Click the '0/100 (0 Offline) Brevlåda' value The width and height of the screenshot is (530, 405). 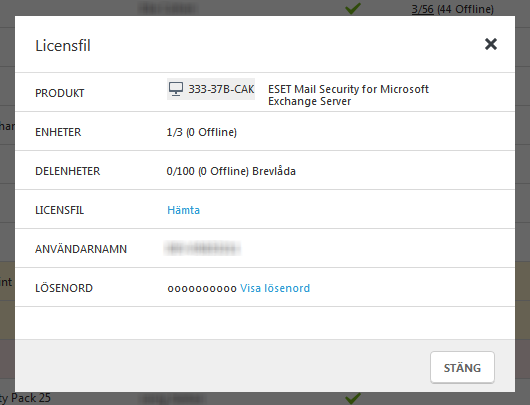pos(231,171)
